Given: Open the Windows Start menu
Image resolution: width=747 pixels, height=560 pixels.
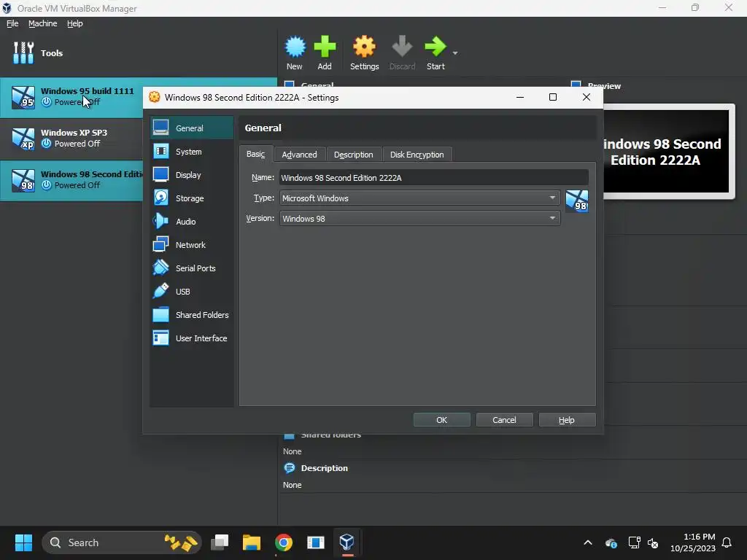Looking at the screenshot, I should [23, 542].
